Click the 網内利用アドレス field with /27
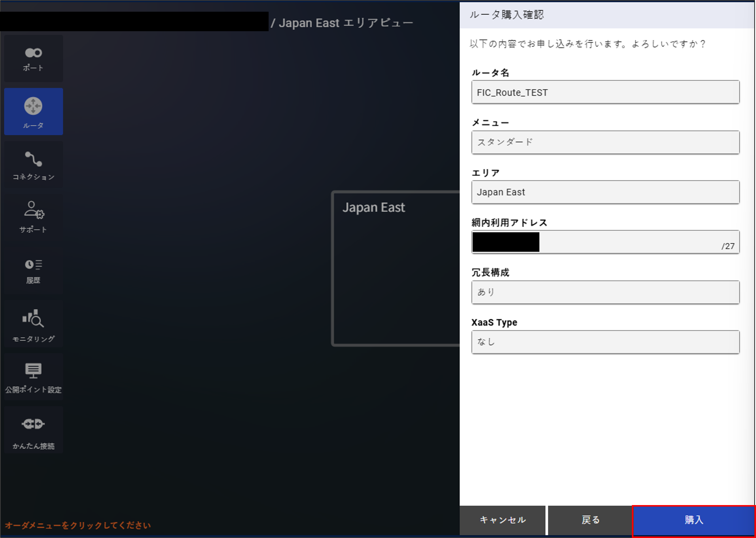Screen dimensions: 756x538 click(605, 242)
